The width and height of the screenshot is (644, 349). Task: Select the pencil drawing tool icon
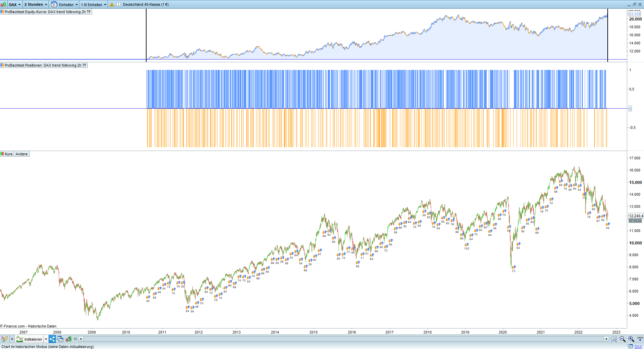[4, 339]
